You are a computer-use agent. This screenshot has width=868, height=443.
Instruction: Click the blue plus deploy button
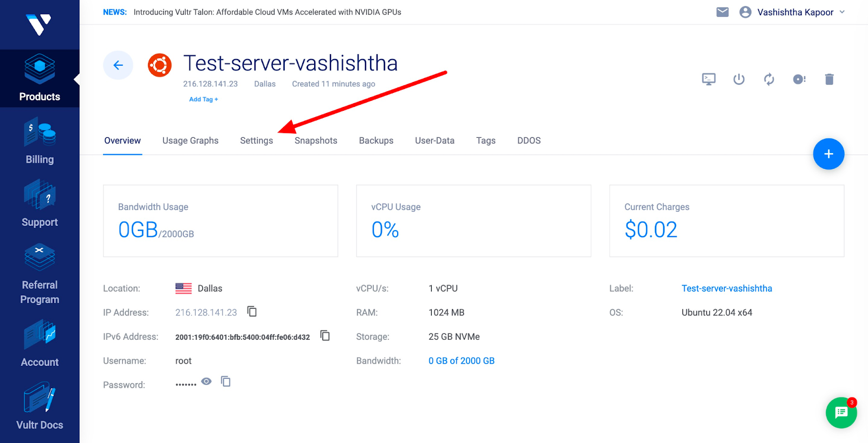pos(829,154)
